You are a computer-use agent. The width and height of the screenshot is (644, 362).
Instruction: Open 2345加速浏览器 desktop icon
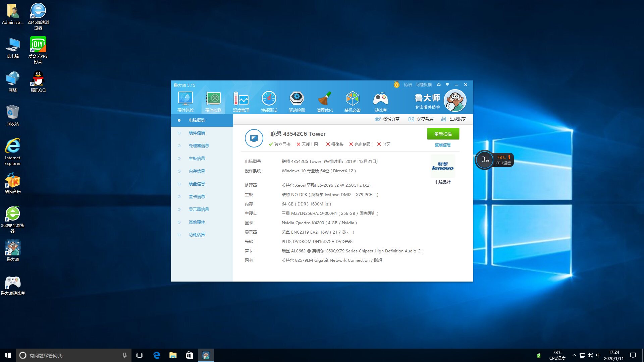38,16
